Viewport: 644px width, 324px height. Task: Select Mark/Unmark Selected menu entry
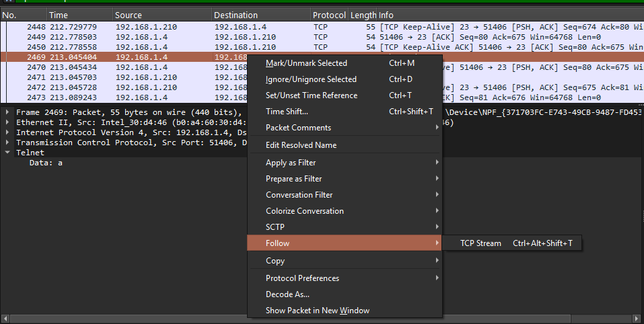pos(306,63)
